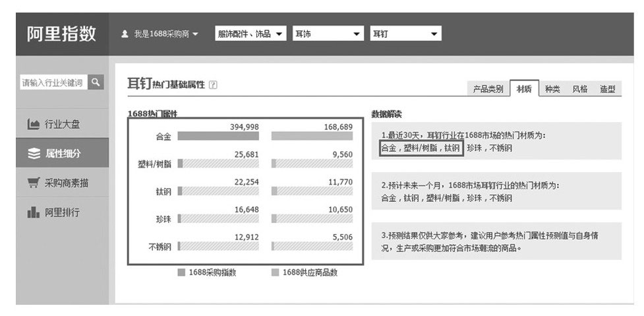Click the 属性细分 layers icon
Viewport: 644px width, 316px height.
pyautogui.click(x=34, y=154)
